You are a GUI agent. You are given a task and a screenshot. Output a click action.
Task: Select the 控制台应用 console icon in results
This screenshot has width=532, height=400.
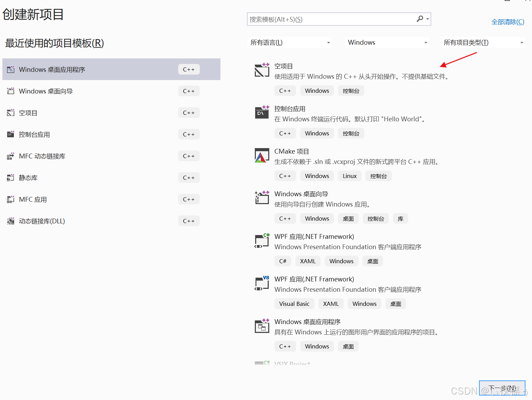pos(262,112)
